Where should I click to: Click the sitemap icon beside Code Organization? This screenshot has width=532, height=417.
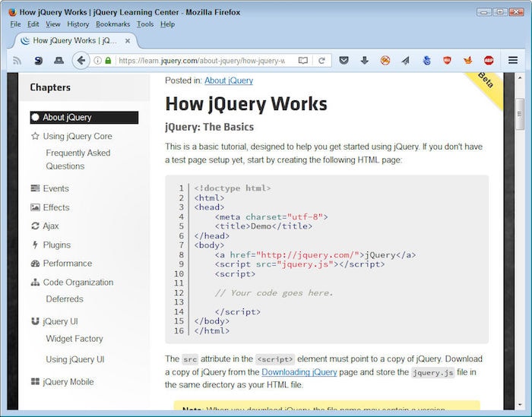(35, 282)
